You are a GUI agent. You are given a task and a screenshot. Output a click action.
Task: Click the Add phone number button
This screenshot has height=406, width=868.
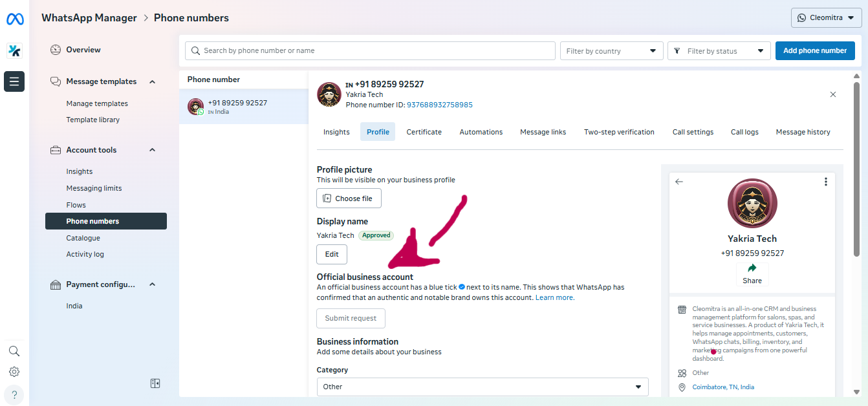pyautogui.click(x=814, y=50)
